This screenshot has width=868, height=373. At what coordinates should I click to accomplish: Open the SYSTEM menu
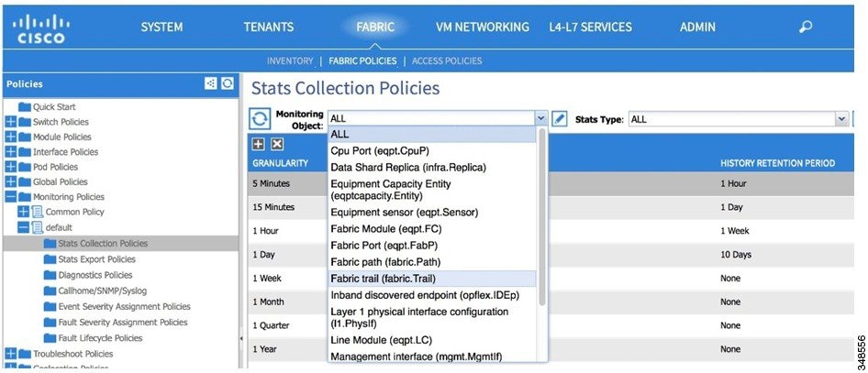pyautogui.click(x=161, y=27)
